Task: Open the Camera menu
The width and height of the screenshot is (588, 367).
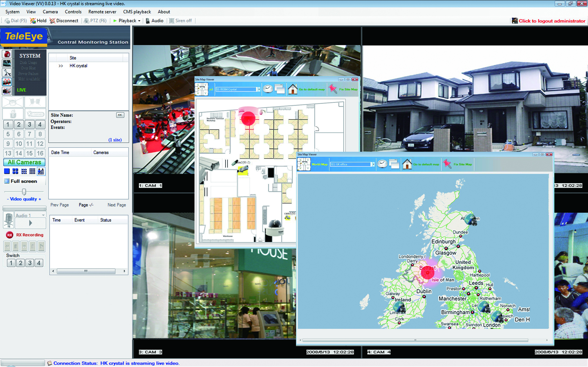Action: pyautogui.click(x=50, y=12)
